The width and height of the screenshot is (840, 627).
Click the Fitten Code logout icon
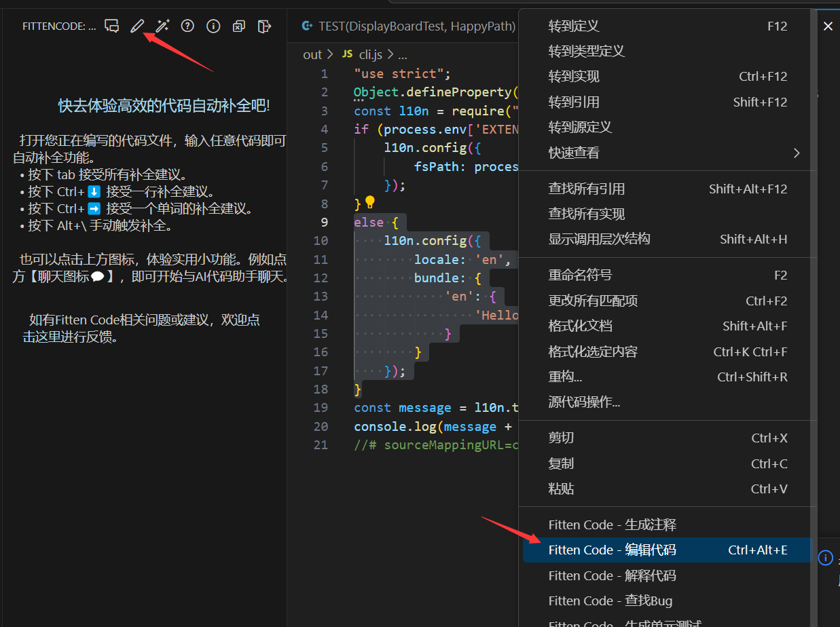264,26
